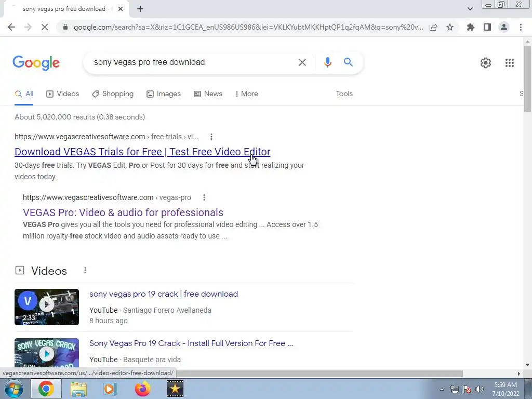Open Windows Explorer from taskbar
The height and width of the screenshot is (399, 532).
(78, 389)
